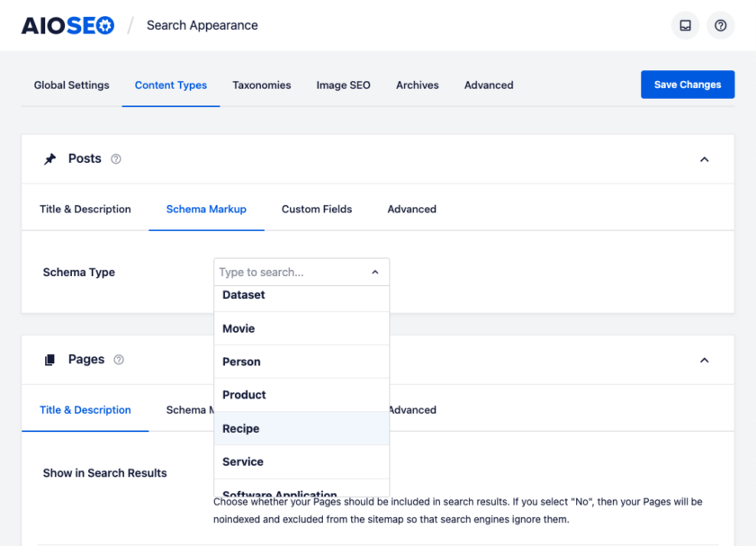
Task: Open the Advanced tab in Posts section
Action: point(411,209)
